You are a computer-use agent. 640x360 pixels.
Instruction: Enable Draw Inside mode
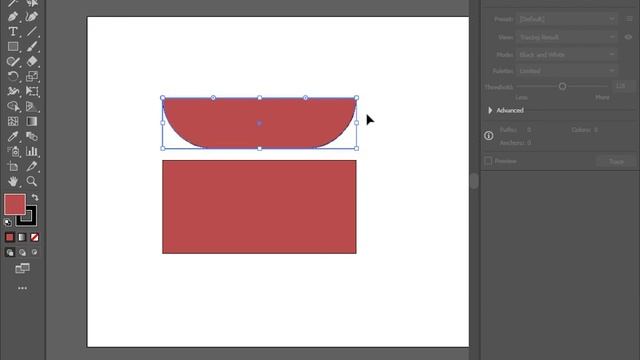pyautogui.click(x=35, y=252)
